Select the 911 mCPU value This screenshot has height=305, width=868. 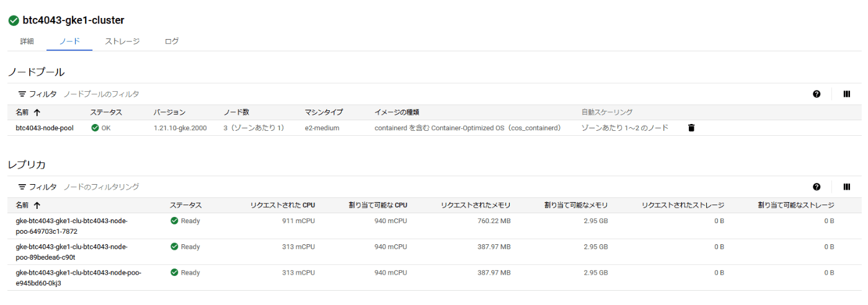[298, 221]
